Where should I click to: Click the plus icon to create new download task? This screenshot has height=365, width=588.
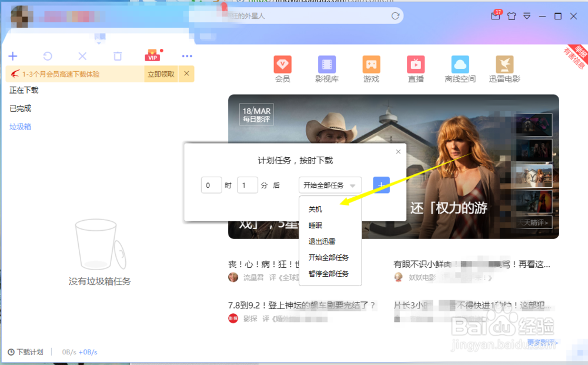13,56
